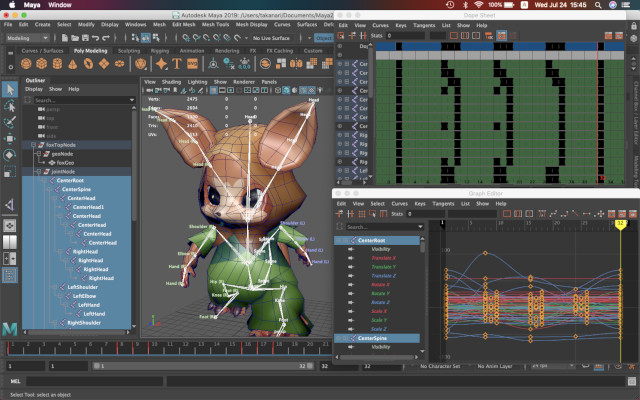Screen dimensions: 640x400
Task: Create polygon plane from shelf
Action: pyautogui.click(x=104, y=64)
